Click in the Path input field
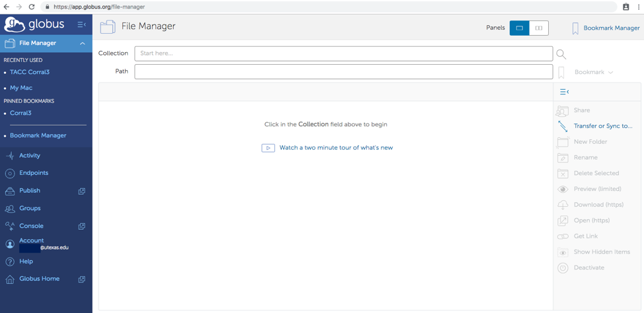 [x=343, y=71]
